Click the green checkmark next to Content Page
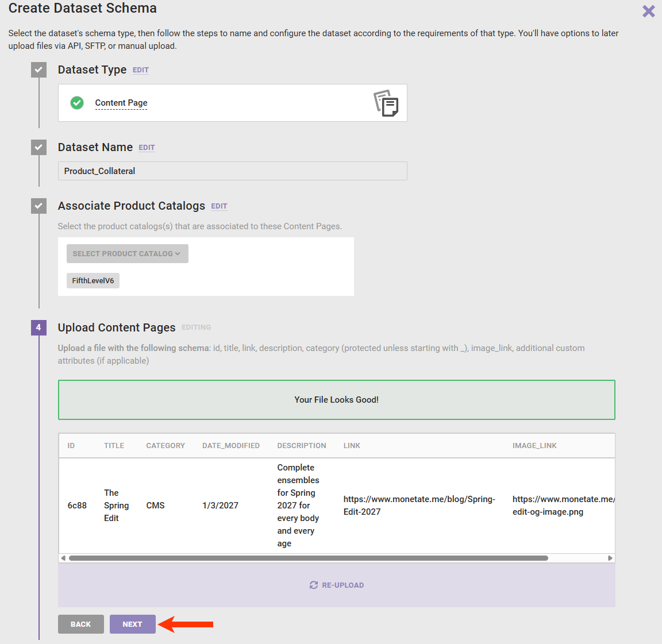662x644 pixels. click(77, 103)
